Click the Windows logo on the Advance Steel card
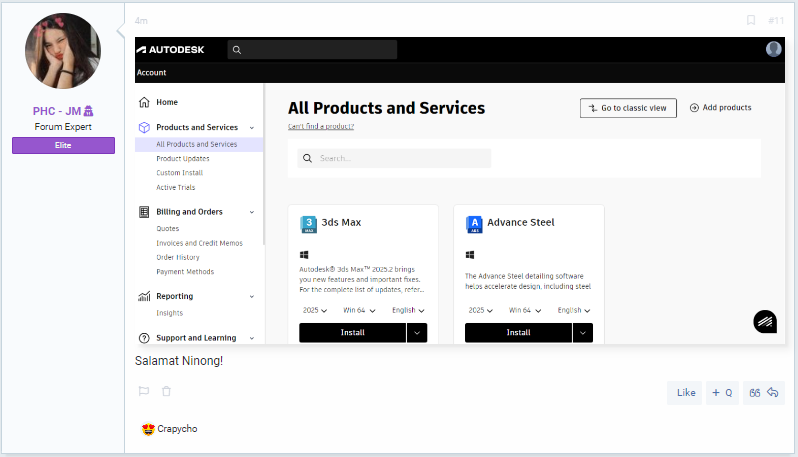The height and width of the screenshot is (457, 798). point(470,254)
